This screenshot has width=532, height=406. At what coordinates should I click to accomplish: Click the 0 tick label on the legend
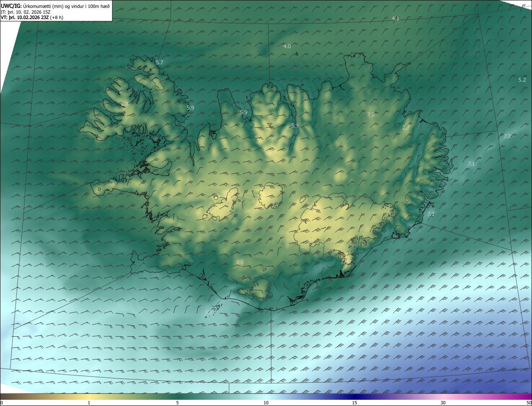[x=2, y=403]
